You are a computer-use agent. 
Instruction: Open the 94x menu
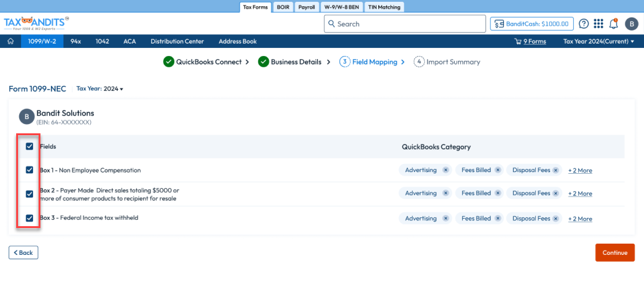[75, 41]
